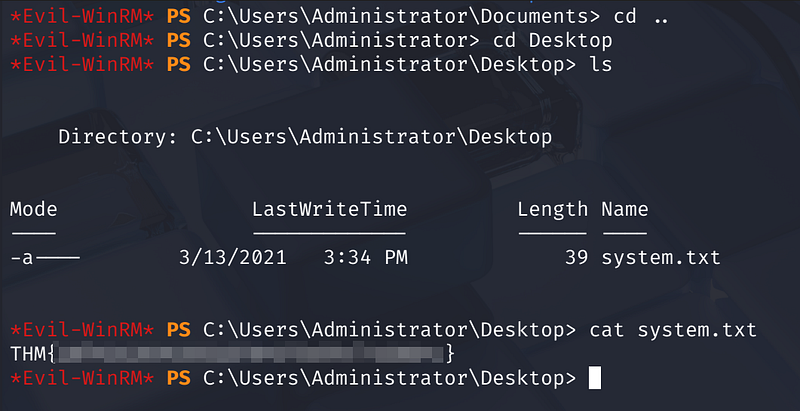Click system.txt in the Name column
800x411 pixels.
[x=660, y=257]
